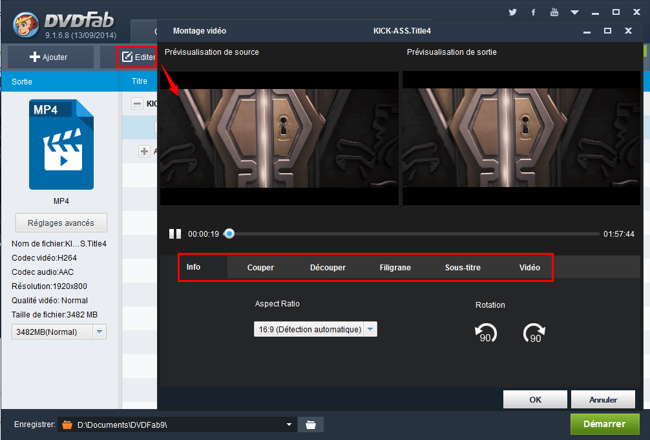Click the total duration 01:57:44
Image resolution: width=650 pixels, height=440 pixels.
coord(618,234)
